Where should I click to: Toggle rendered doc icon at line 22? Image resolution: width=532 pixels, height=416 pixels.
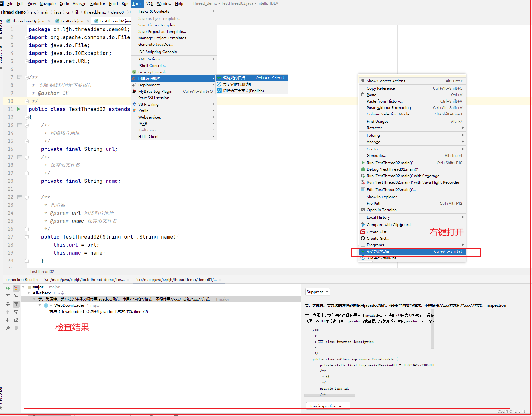pos(19,197)
